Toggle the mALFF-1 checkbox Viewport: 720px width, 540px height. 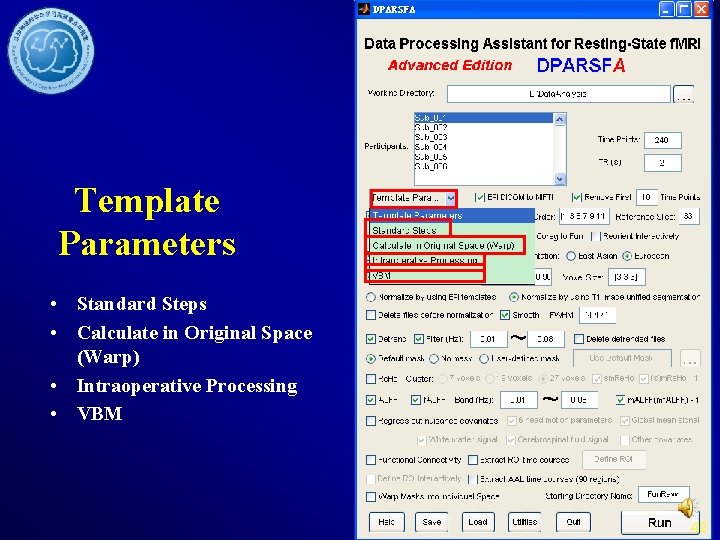click(620, 399)
